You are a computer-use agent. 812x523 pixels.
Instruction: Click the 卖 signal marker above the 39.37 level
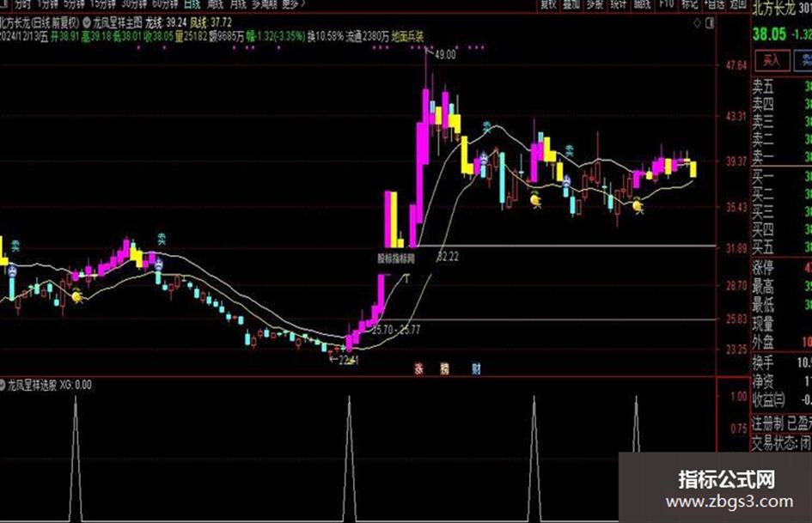[569, 150]
